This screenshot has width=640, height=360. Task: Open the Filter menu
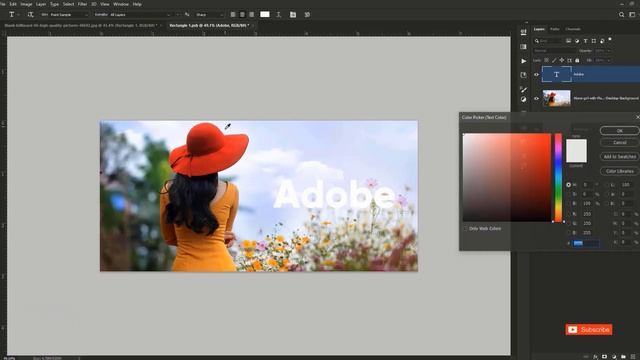pyautogui.click(x=82, y=4)
